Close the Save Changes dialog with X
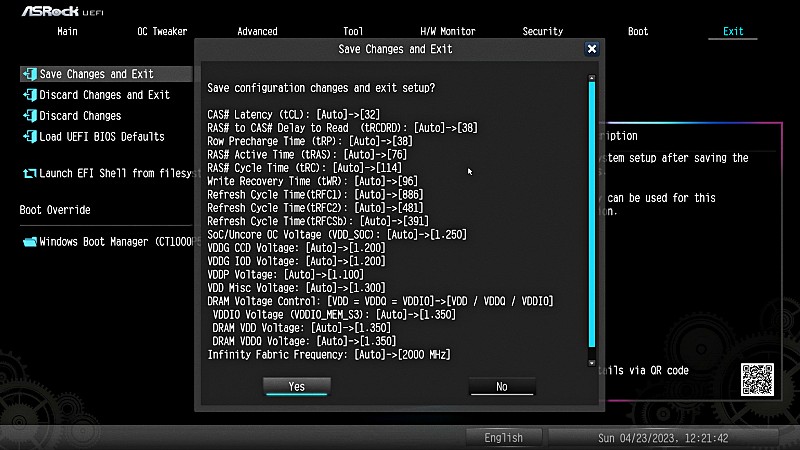 pyautogui.click(x=592, y=48)
